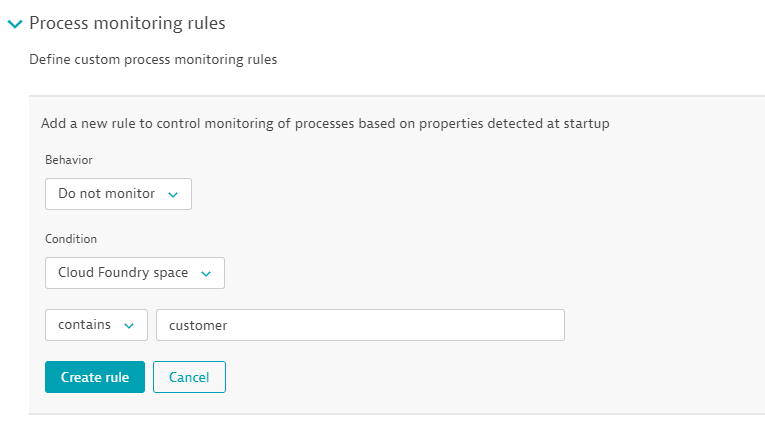Open the Cloud Foundry space condition dropdown
This screenshot has width=765, height=425.
pos(135,273)
